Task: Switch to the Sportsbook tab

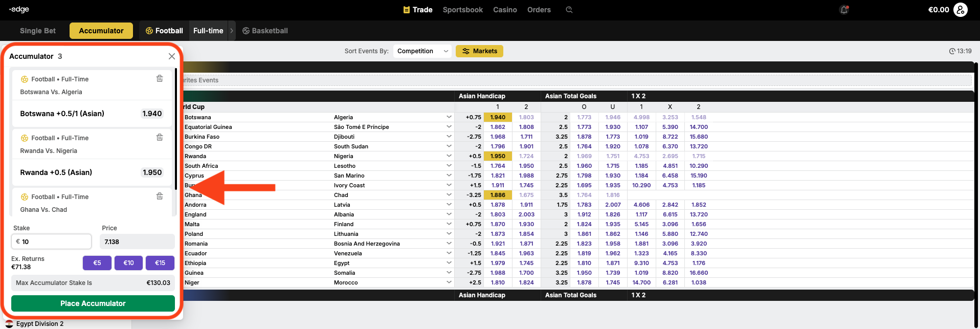Action: coord(462,10)
